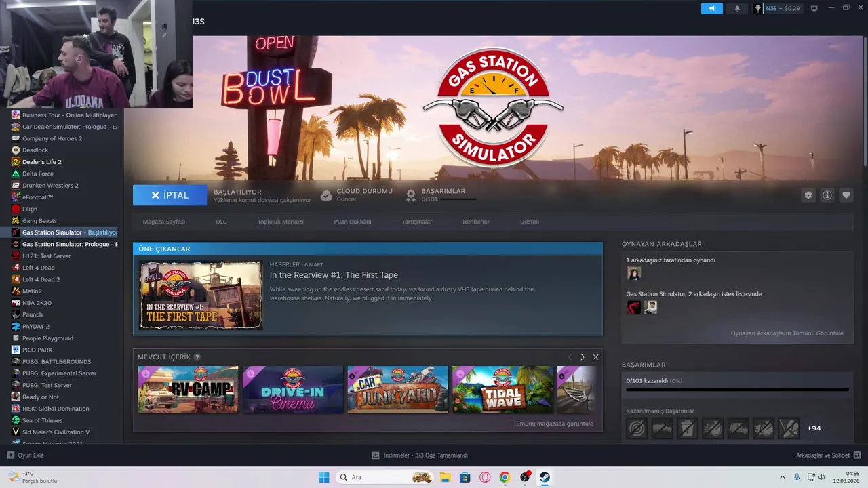Open the DLC tab

point(222,222)
